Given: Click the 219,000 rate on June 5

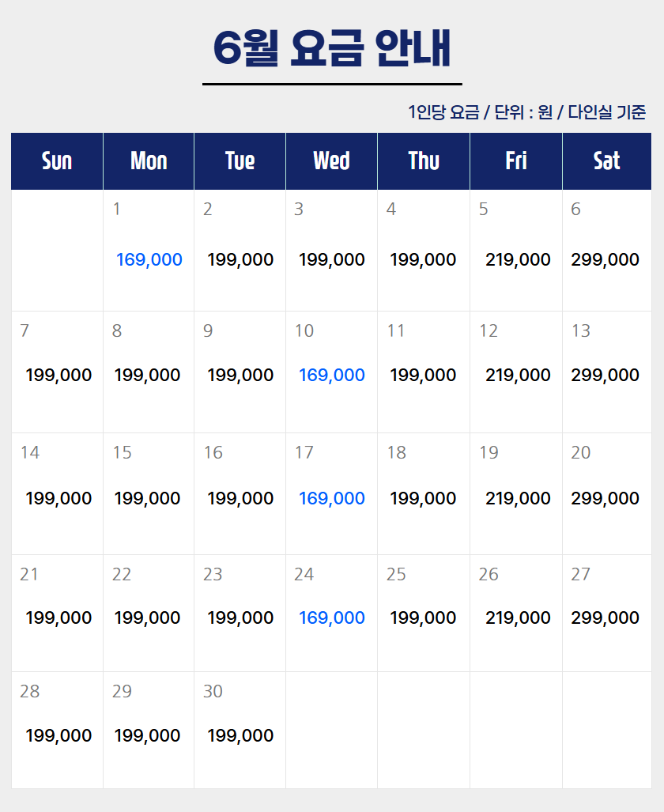Looking at the screenshot, I should [x=518, y=259].
